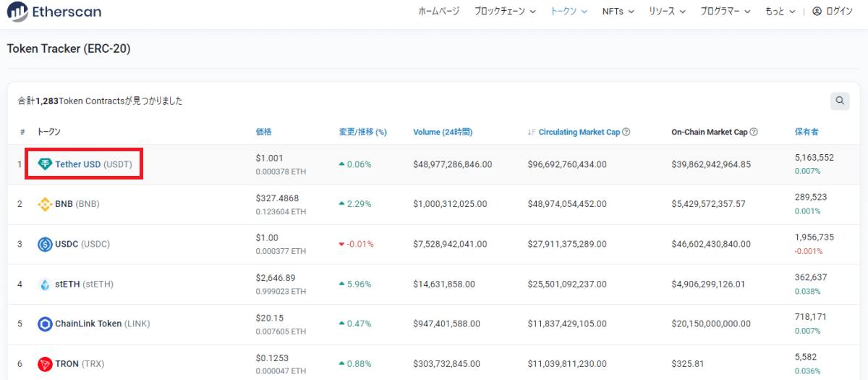The image size is (868, 380).
Task: Click Circulating Market Cap help icon
Action: [626, 132]
